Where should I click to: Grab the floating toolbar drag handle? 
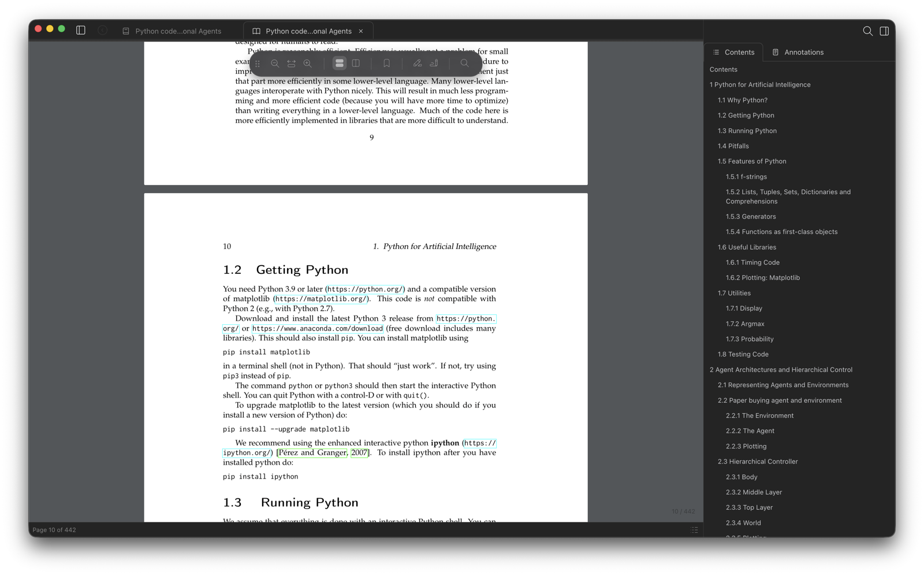[x=258, y=64]
